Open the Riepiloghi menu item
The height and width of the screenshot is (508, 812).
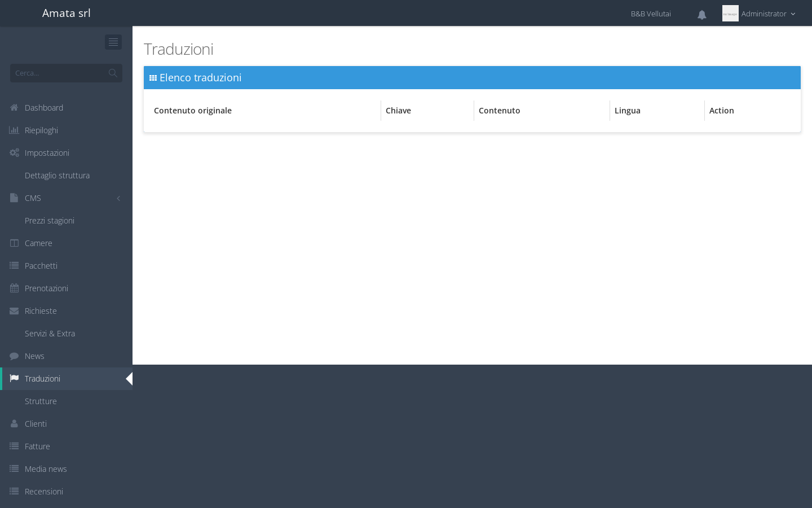pyautogui.click(x=66, y=130)
